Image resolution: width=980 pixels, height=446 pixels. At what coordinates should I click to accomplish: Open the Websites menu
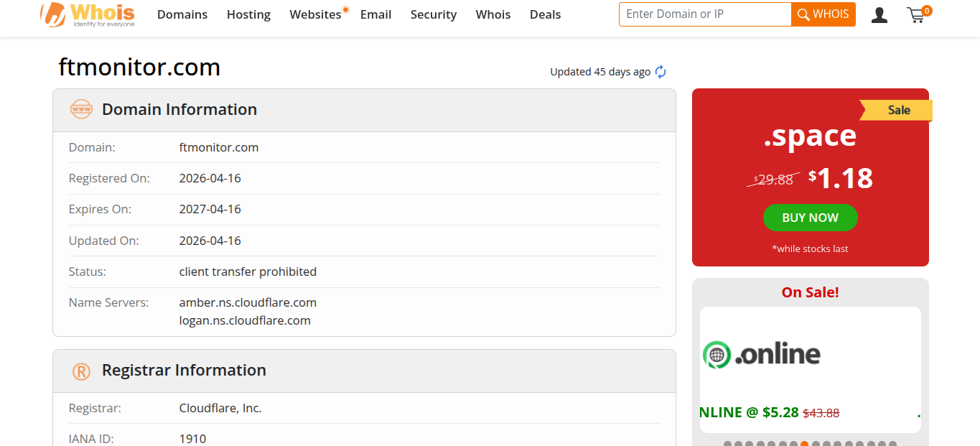click(x=315, y=14)
